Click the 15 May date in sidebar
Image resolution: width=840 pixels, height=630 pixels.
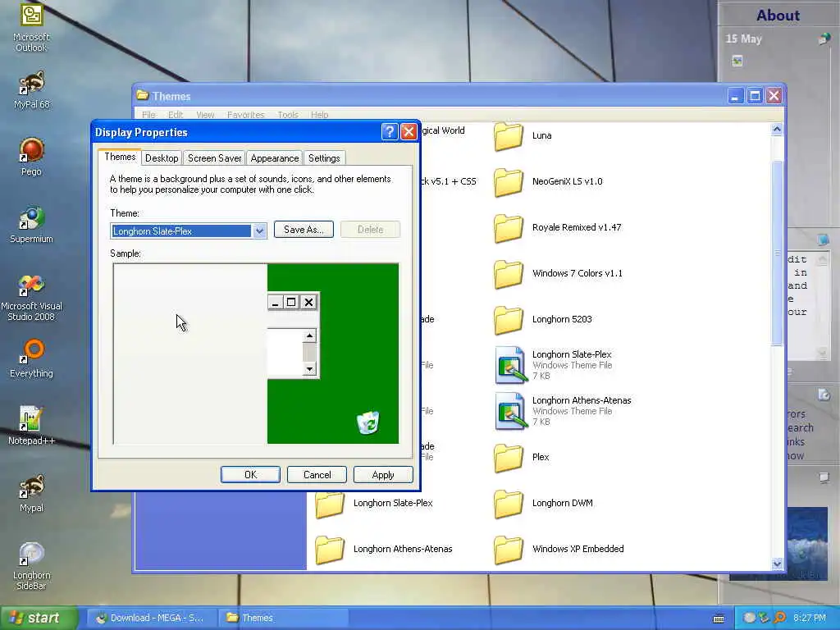(743, 39)
